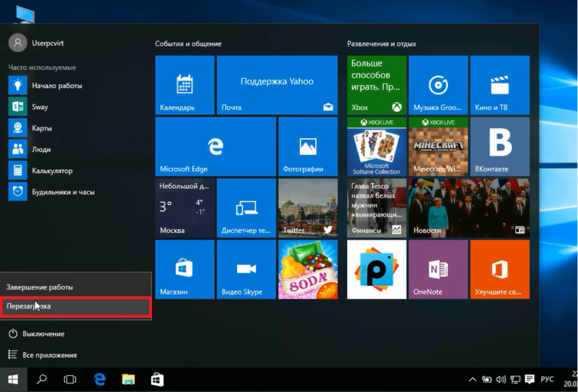Open the Minecraft tile

438,147
